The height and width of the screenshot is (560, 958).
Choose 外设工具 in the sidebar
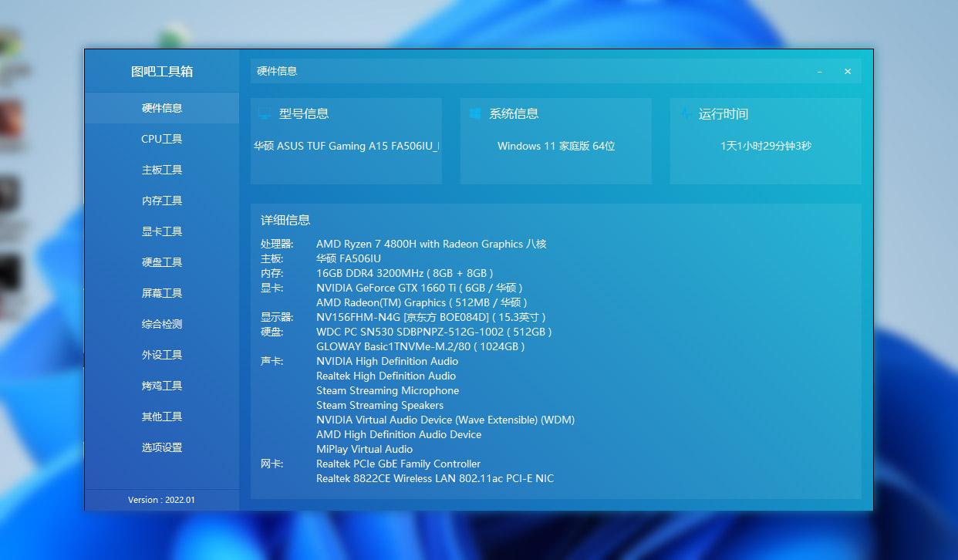click(162, 355)
